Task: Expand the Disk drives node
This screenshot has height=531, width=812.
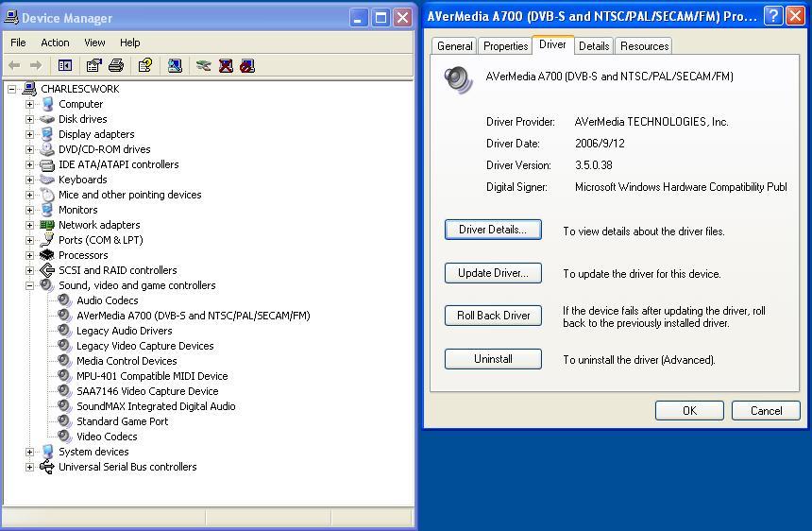Action: click(x=29, y=119)
